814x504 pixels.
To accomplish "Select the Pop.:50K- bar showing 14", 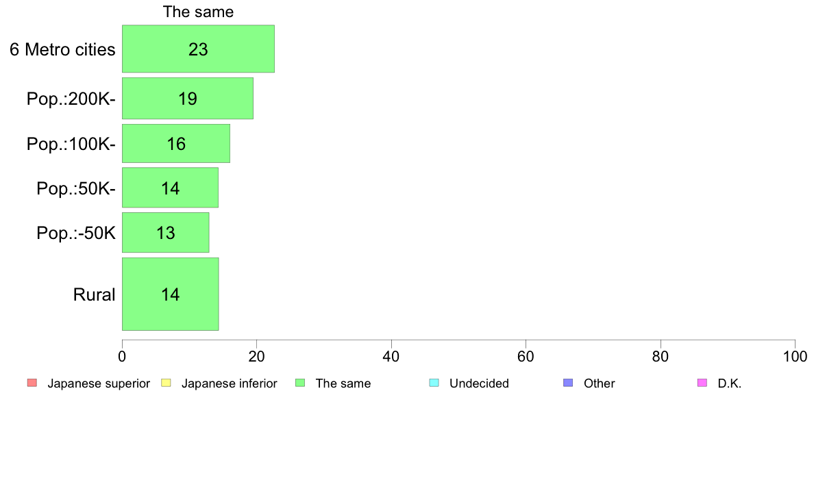I will pyautogui.click(x=171, y=188).
